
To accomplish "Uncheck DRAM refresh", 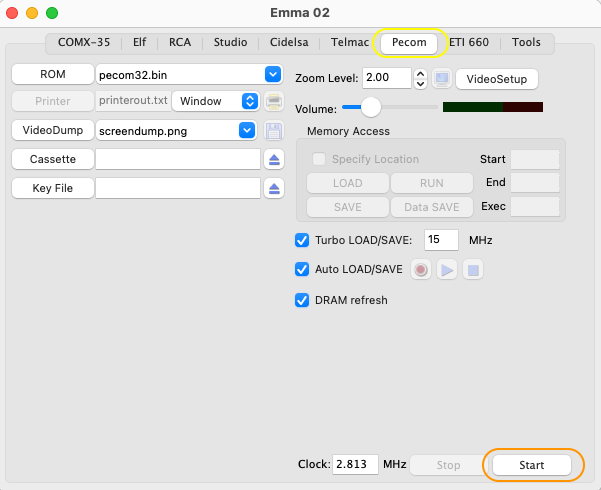I will 302,300.
